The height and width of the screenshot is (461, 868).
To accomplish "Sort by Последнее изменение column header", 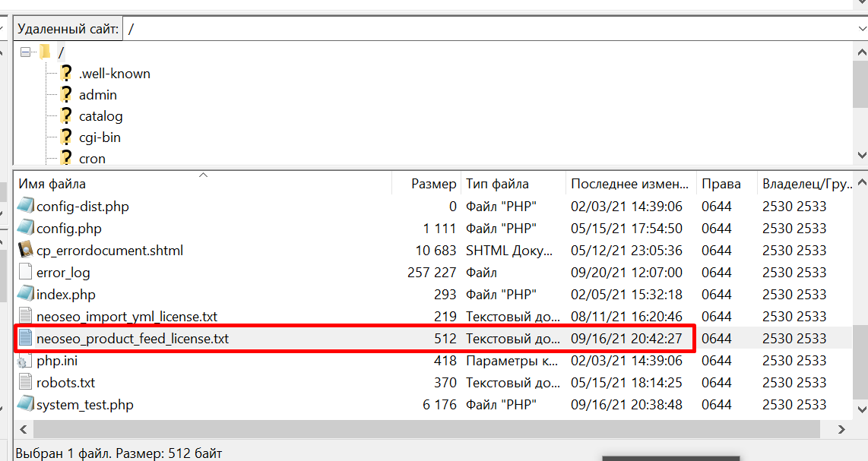I will pos(631,184).
